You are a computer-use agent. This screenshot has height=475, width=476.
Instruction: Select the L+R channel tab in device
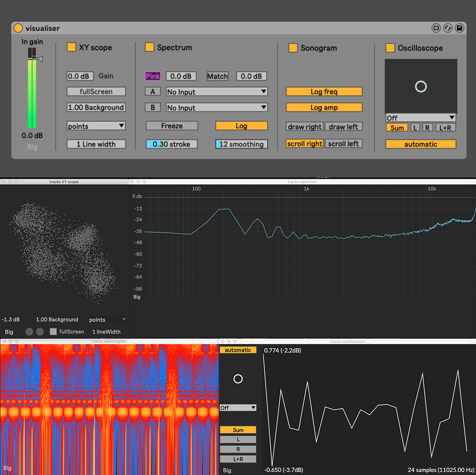point(446,128)
